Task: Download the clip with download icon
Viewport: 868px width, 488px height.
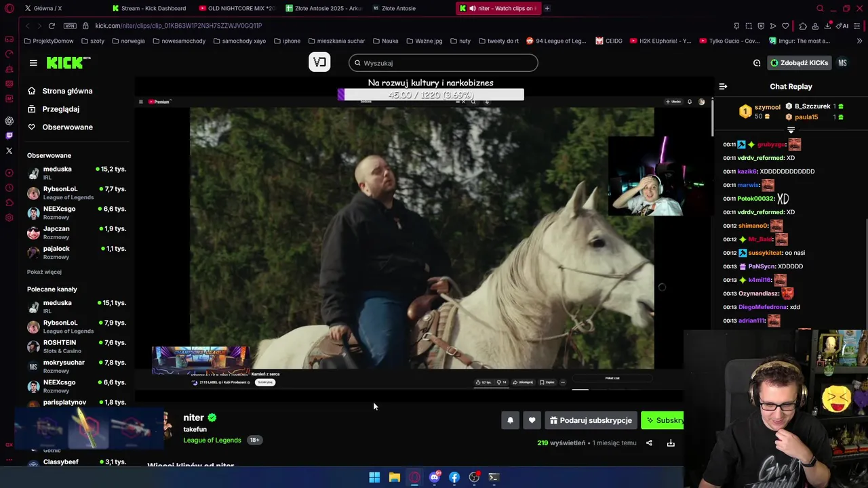Action: click(x=671, y=443)
